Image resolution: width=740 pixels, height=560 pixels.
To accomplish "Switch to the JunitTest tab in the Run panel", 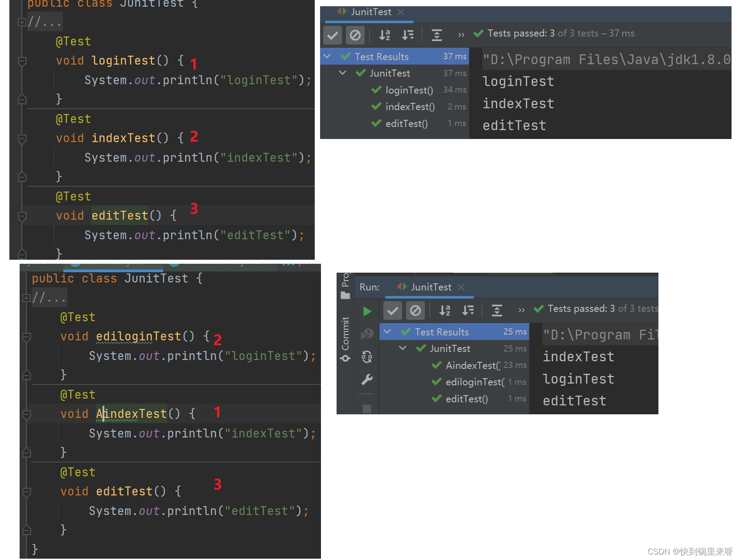I will click(x=430, y=287).
